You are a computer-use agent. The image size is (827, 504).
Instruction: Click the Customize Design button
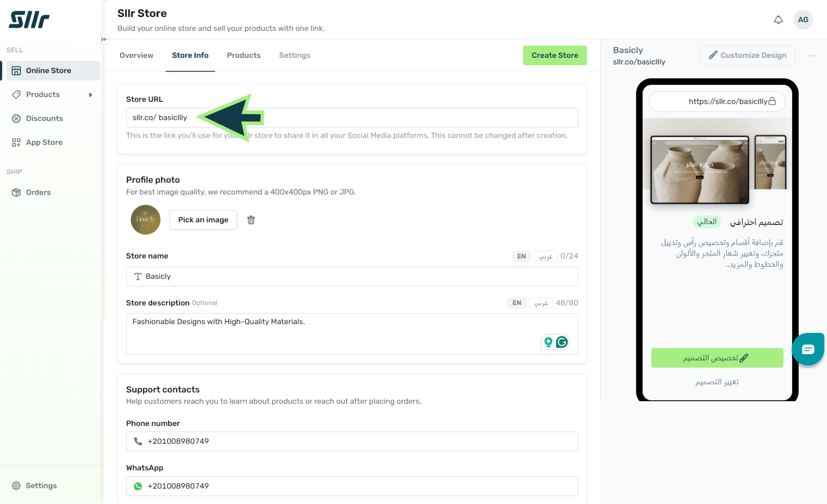747,55
